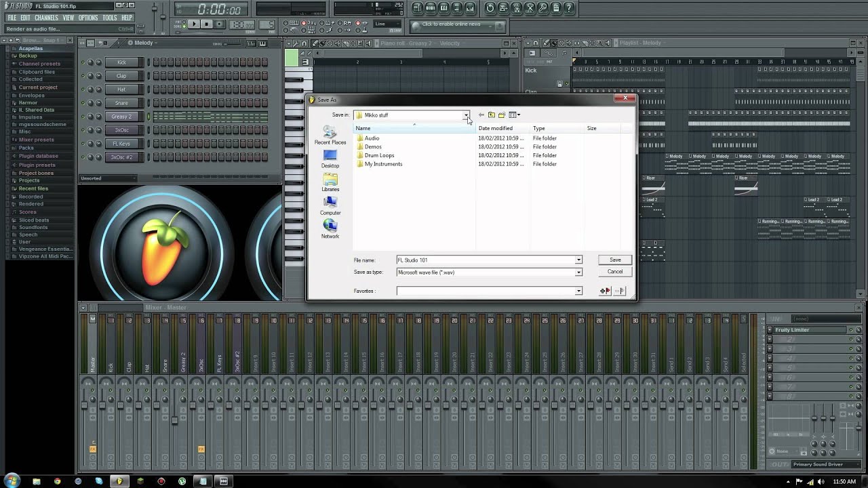Toggle mute light for Clap channel

[83, 76]
